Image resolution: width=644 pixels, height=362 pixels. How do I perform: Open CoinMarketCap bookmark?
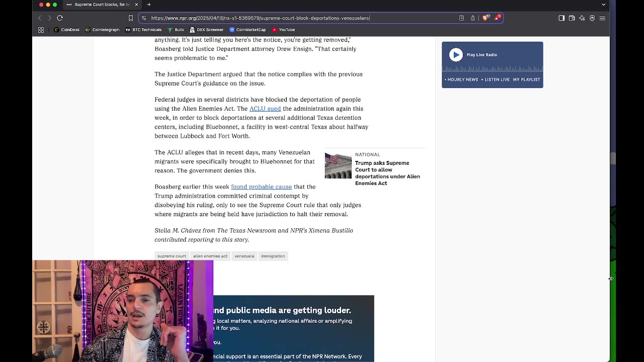pyautogui.click(x=248, y=30)
